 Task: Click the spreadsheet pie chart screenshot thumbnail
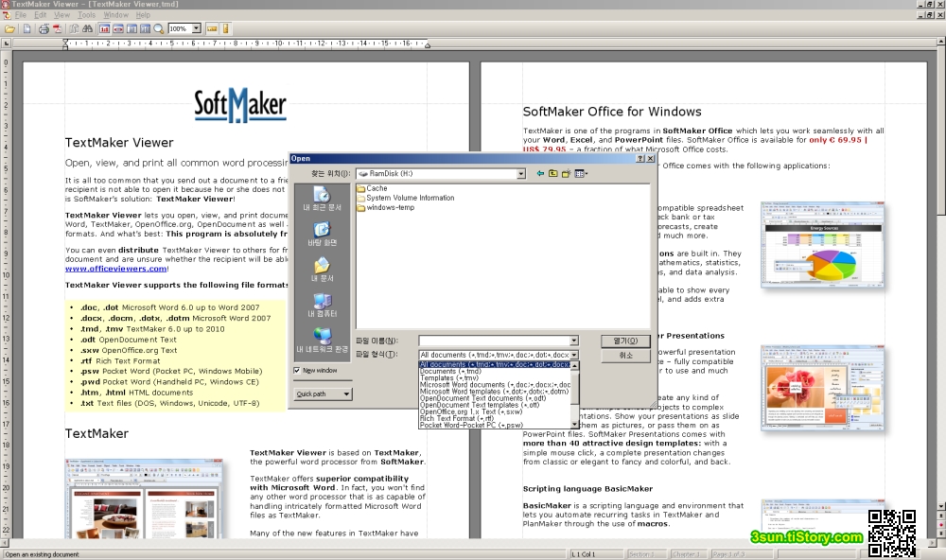point(822,244)
